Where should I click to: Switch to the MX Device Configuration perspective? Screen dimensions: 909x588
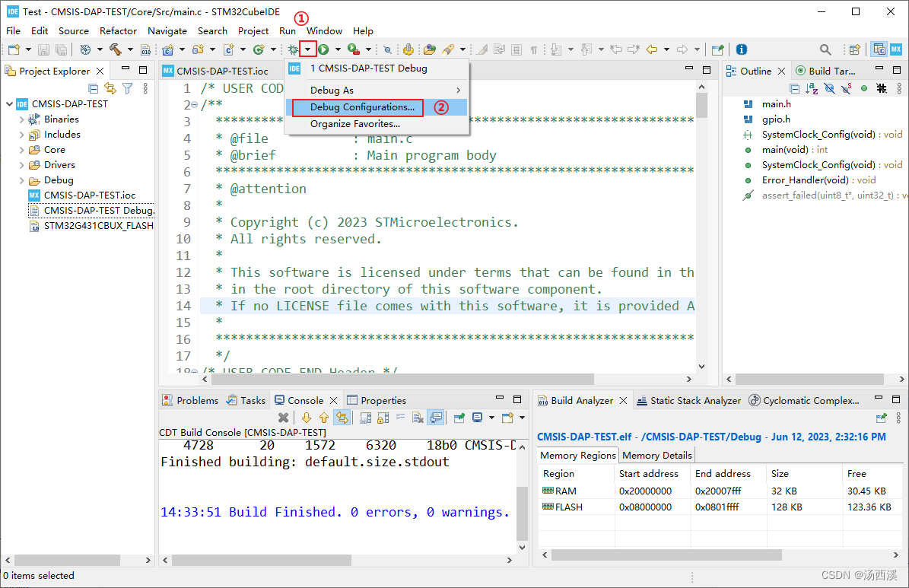click(896, 50)
